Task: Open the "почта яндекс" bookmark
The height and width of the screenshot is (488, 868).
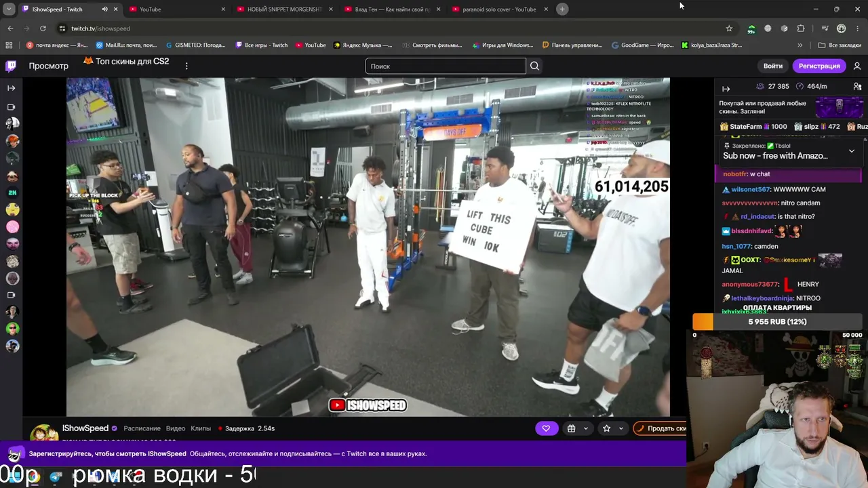Action: tap(57, 45)
